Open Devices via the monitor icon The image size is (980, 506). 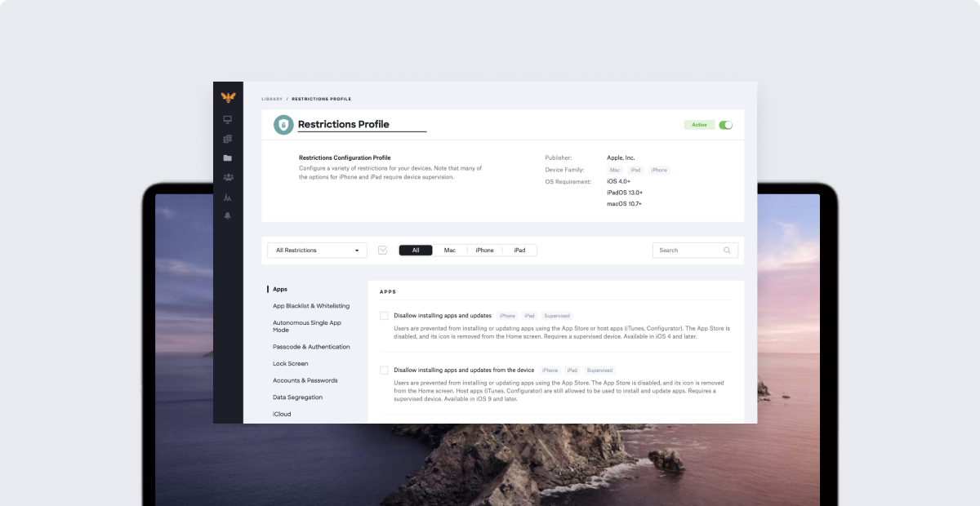pos(228,119)
